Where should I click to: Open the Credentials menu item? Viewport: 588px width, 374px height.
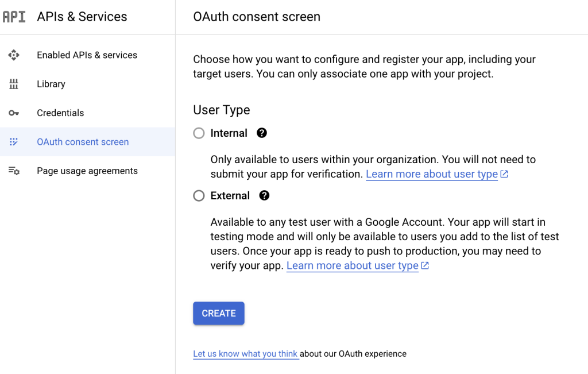point(87,113)
